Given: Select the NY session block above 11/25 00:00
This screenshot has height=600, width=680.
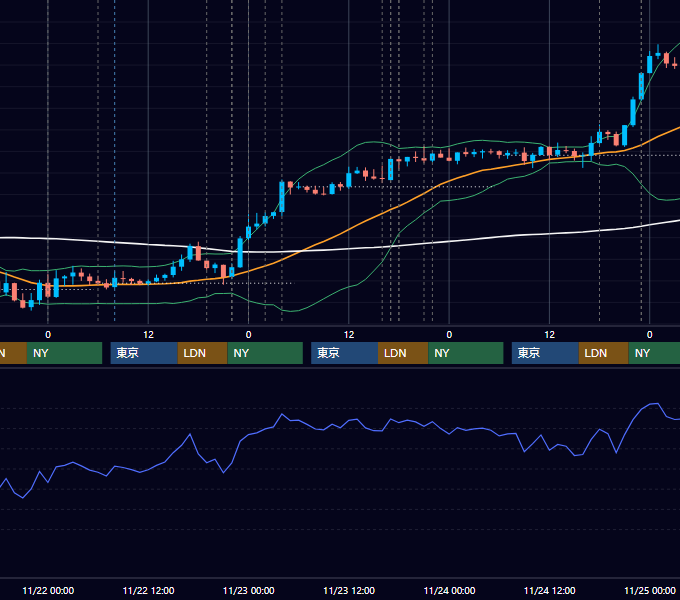Looking at the screenshot, I should [654, 353].
